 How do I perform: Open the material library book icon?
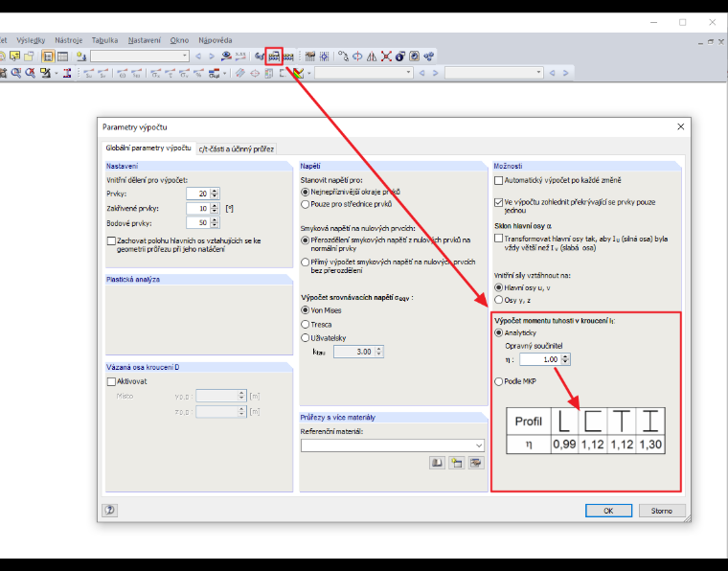pos(437,463)
